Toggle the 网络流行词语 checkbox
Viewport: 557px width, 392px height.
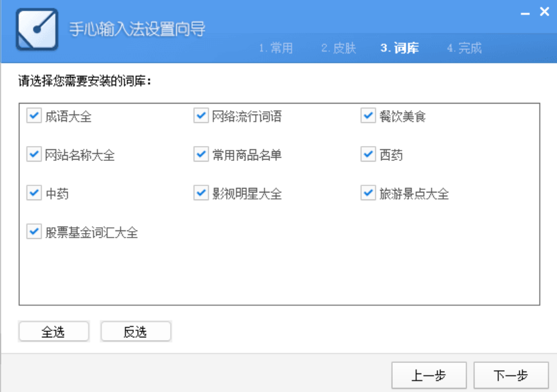coord(200,116)
